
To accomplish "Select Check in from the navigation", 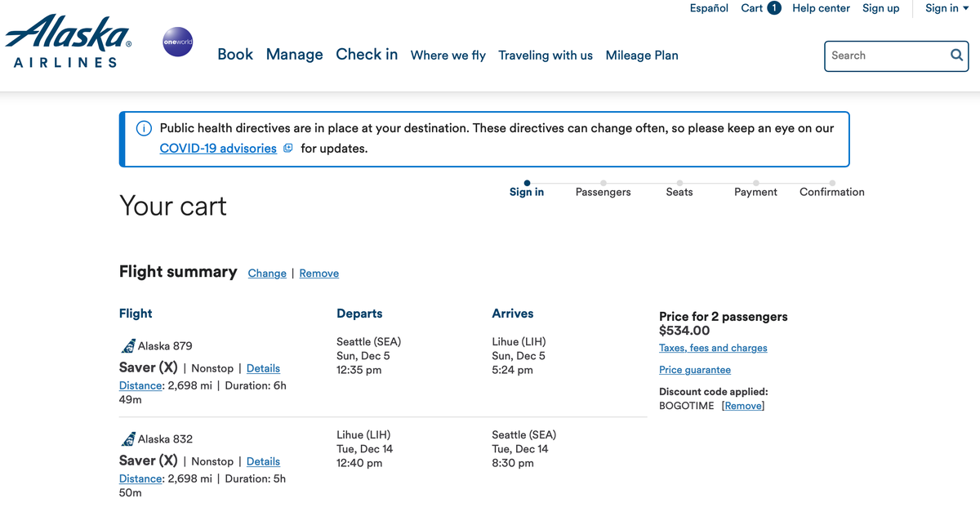I will (x=366, y=54).
